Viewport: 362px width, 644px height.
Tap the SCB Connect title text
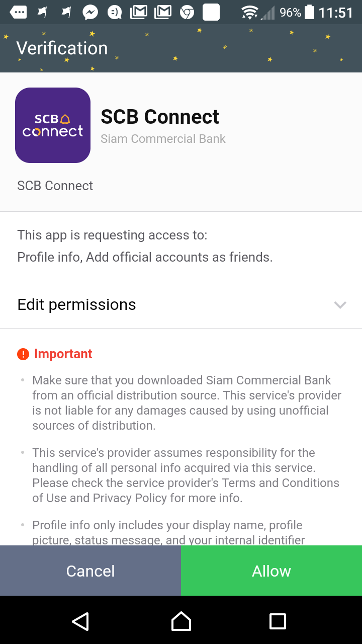click(x=160, y=117)
